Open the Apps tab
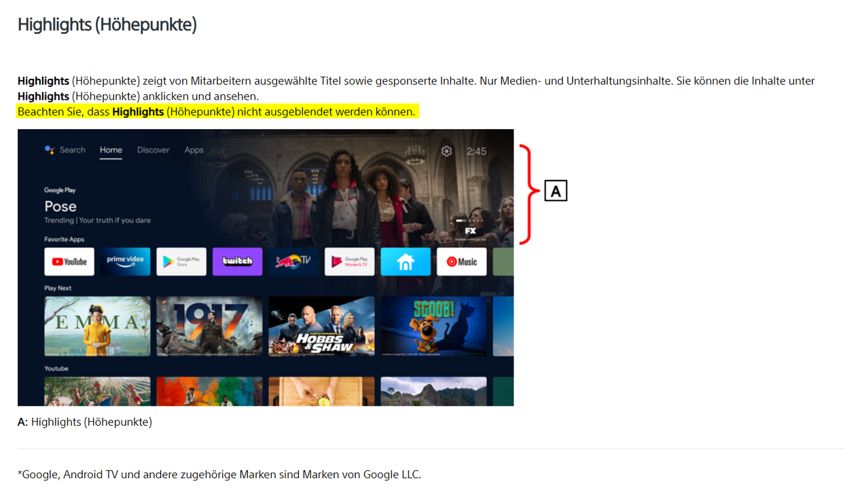This screenshot has width=845, height=504. click(x=194, y=150)
